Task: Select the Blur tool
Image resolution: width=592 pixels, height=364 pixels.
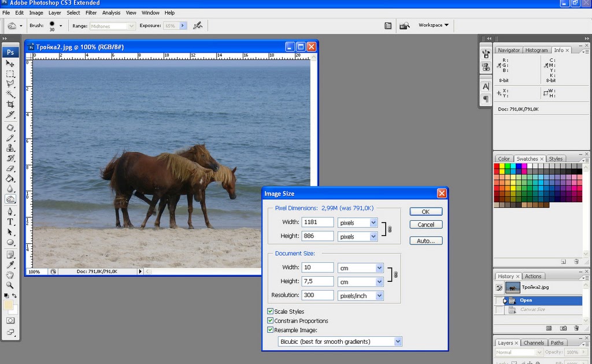Action: (x=10, y=189)
